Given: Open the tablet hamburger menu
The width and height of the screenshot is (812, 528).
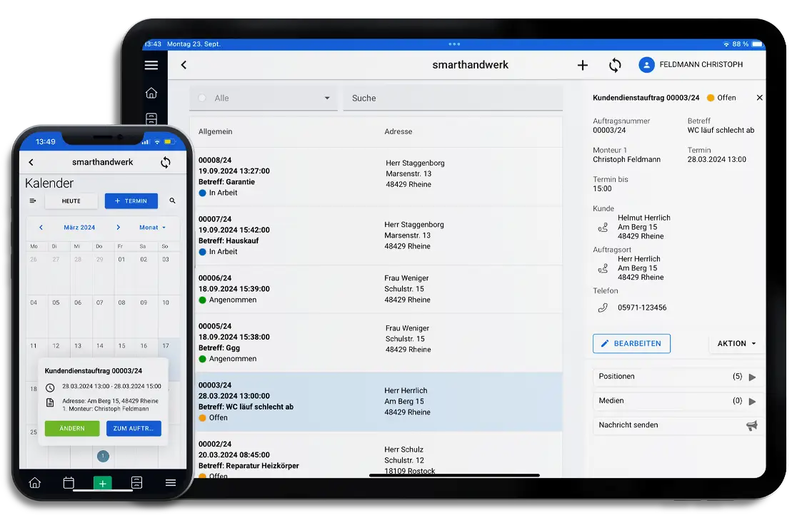Looking at the screenshot, I should click(x=151, y=65).
